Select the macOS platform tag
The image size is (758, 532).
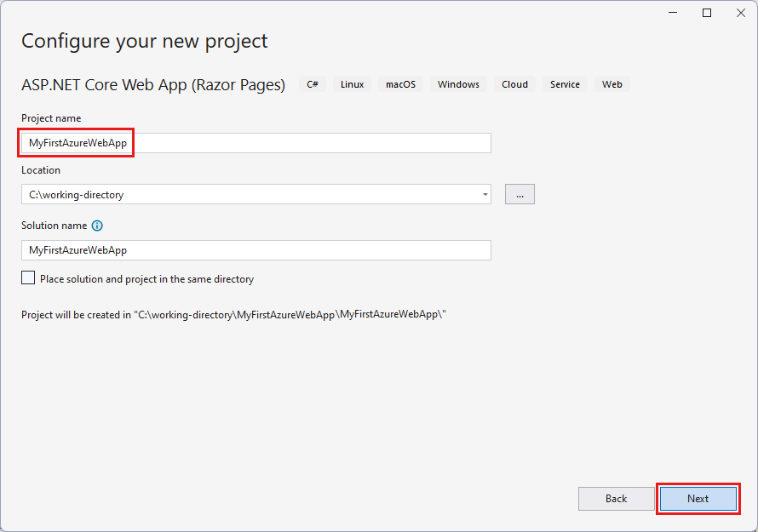pyautogui.click(x=400, y=84)
